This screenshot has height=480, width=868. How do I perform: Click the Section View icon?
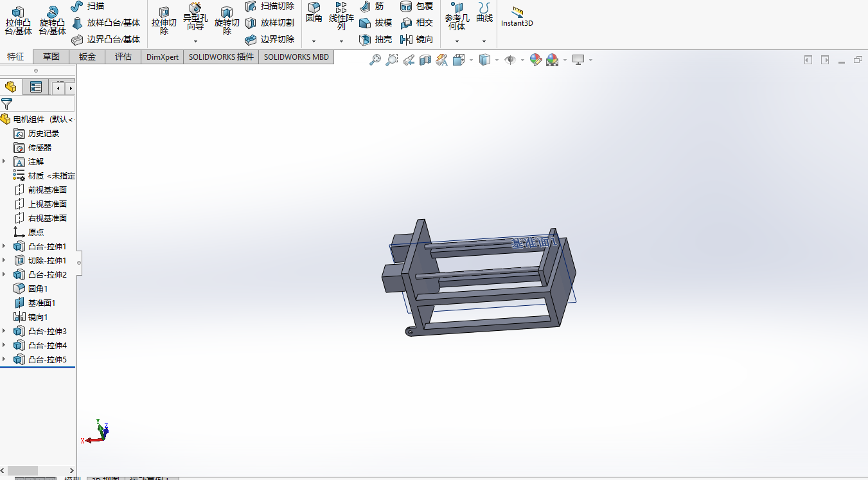(x=425, y=60)
